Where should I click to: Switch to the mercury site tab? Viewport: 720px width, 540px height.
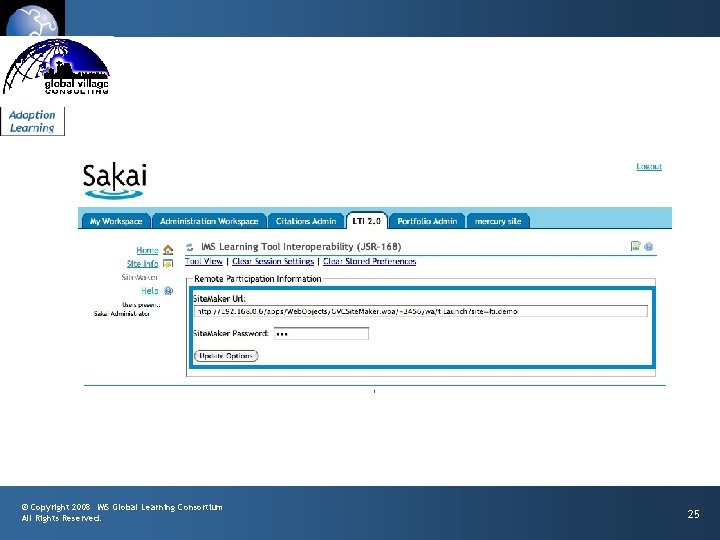(x=498, y=221)
